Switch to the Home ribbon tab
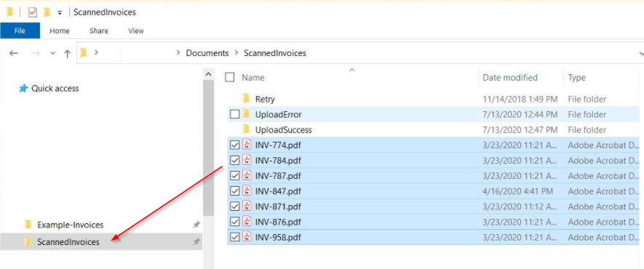Viewport: 644px width, 269px height. pyautogui.click(x=60, y=31)
